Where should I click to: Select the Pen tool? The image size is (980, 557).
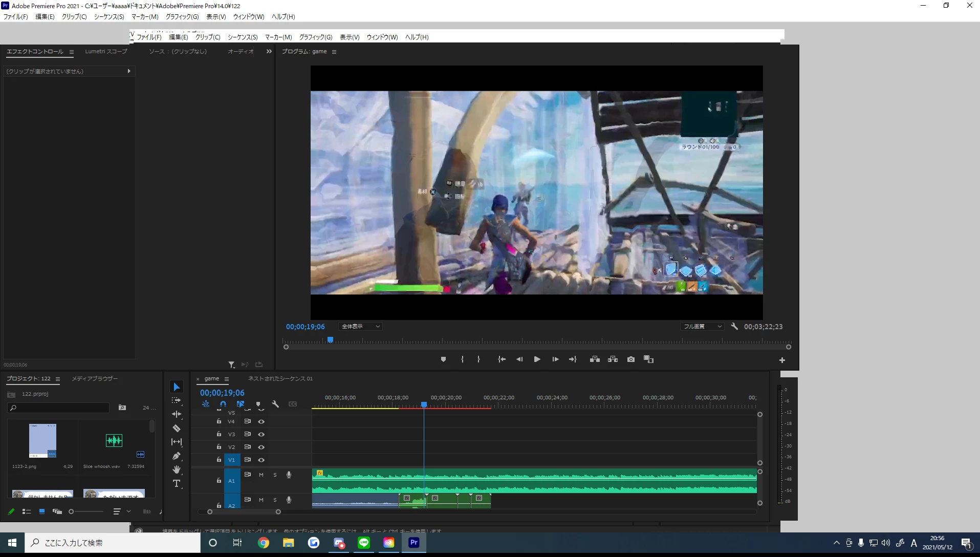pyautogui.click(x=177, y=456)
